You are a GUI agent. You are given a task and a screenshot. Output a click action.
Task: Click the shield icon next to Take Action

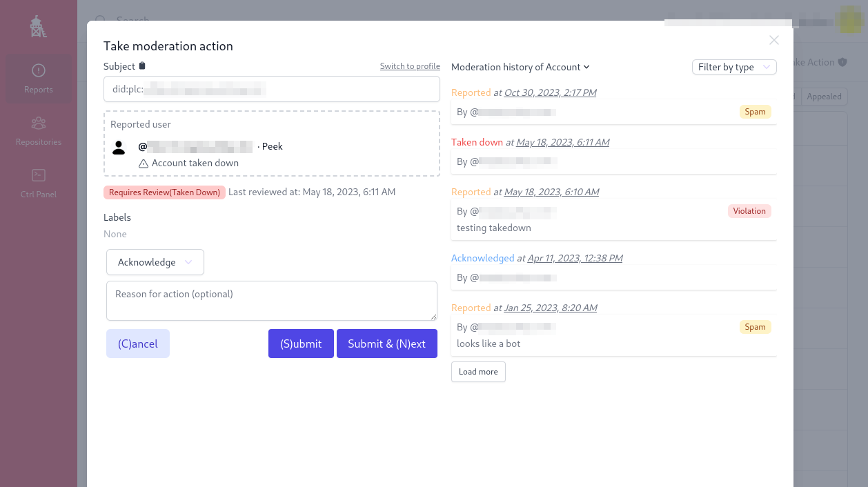coord(842,61)
